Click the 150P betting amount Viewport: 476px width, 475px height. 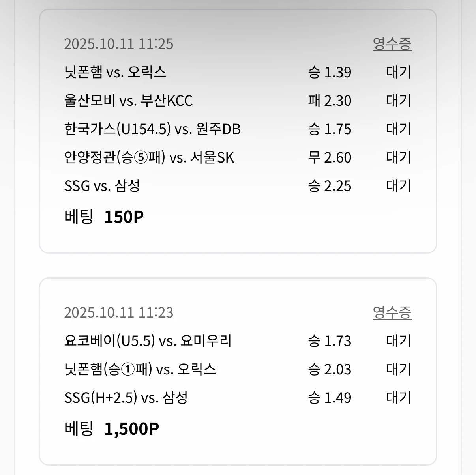[x=124, y=217]
